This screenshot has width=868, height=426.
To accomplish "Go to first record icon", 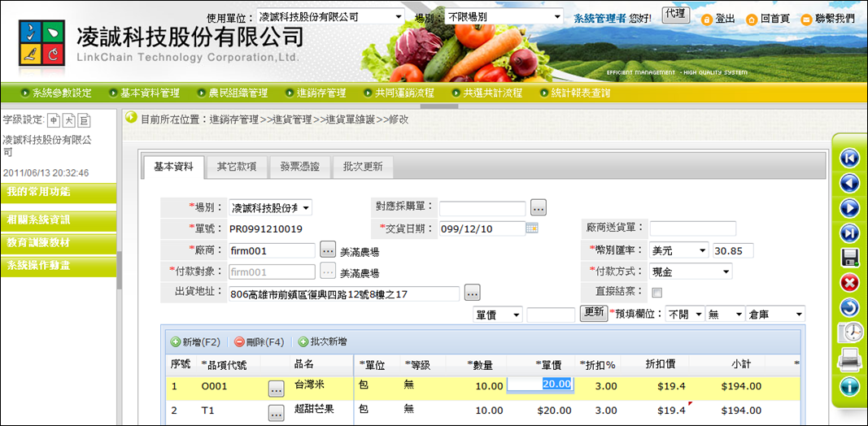I will coord(849,158).
